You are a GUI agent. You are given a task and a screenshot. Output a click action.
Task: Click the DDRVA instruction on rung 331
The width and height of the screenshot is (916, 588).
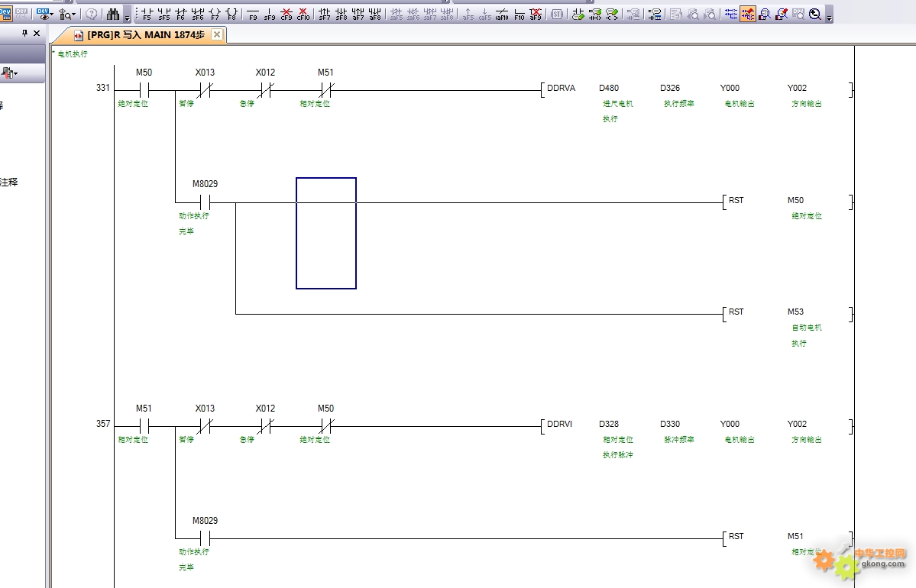point(561,89)
